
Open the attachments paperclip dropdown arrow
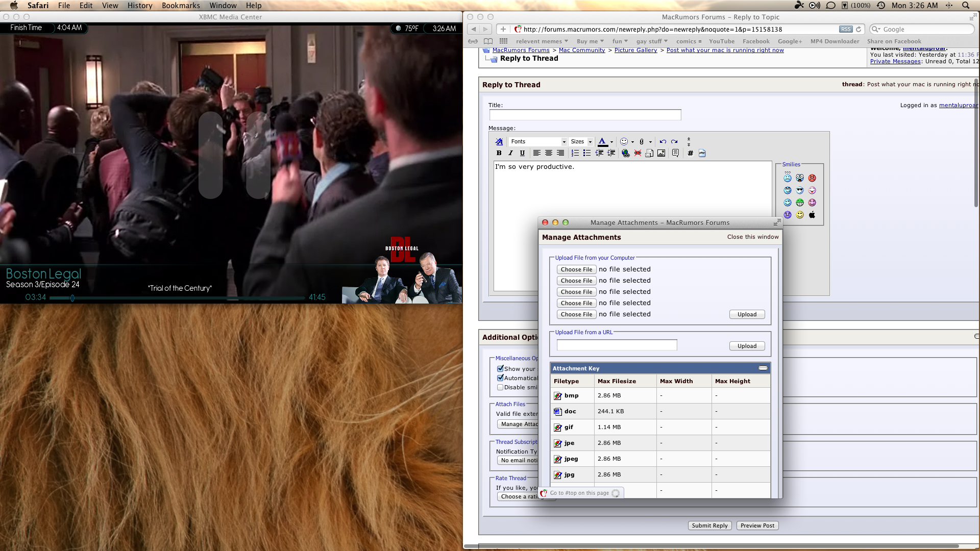click(650, 142)
